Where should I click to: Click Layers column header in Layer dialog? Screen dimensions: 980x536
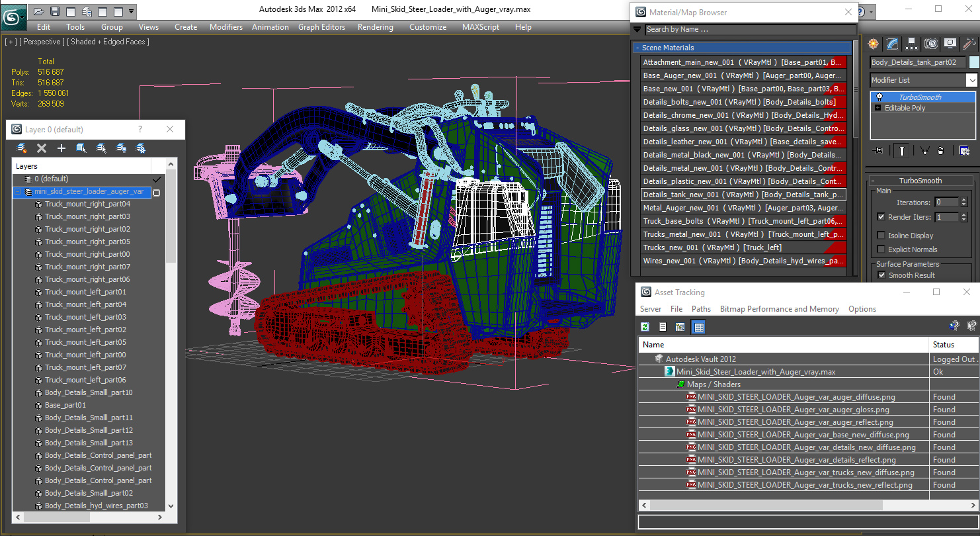(x=81, y=166)
